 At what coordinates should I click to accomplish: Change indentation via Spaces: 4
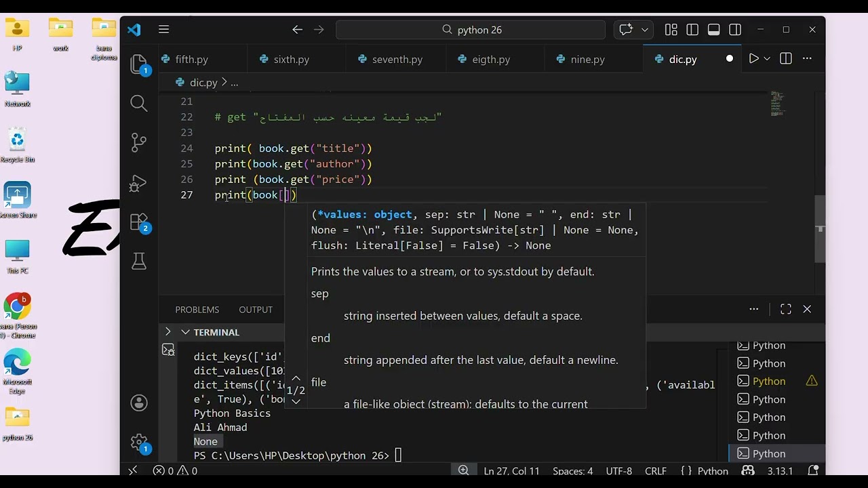pyautogui.click(x=572, y=470)
